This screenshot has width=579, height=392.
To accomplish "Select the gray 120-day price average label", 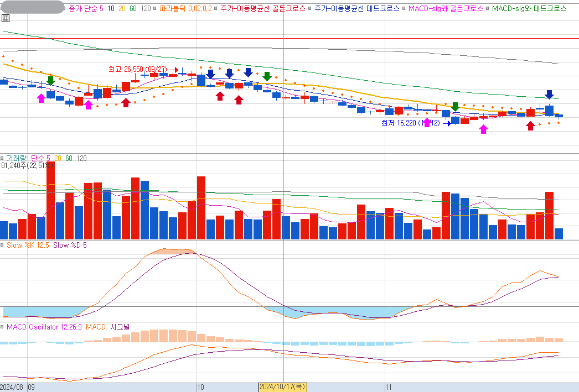I will click(x=146, y=8).
